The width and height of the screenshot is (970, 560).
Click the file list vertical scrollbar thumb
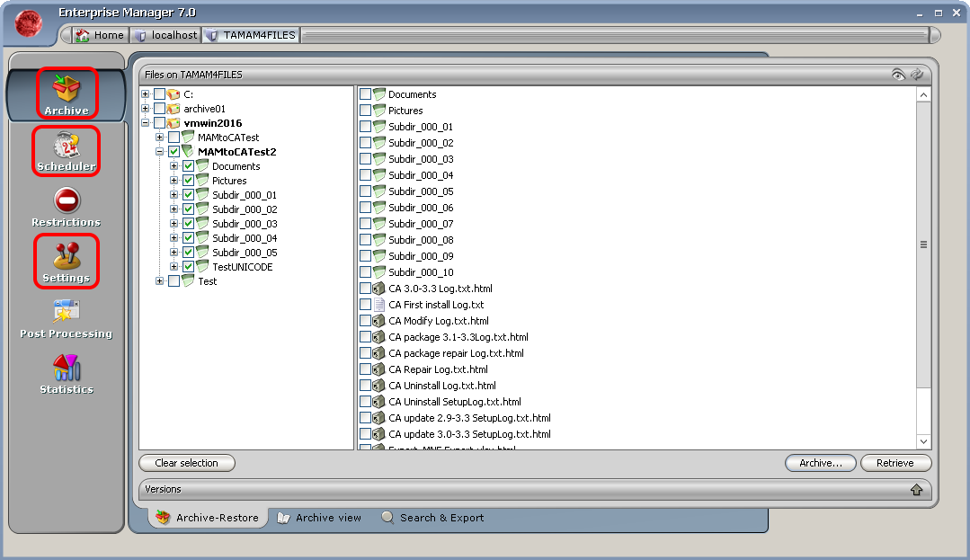[x=923, y=244]
